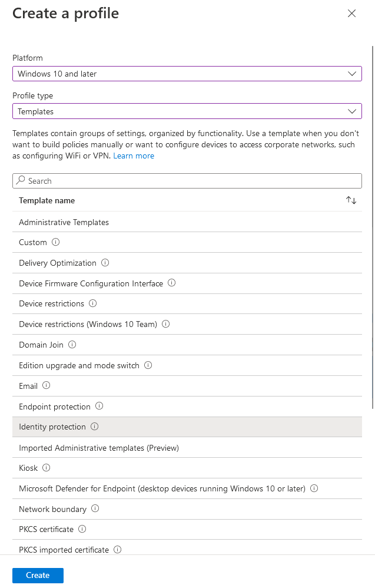This screenshot has width=375, height=588.
Task: Click info icon next to Custom
Action: 56,242
